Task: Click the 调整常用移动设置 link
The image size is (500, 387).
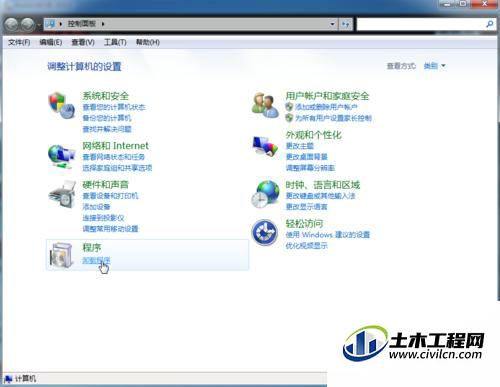Action: click(110, 229)
